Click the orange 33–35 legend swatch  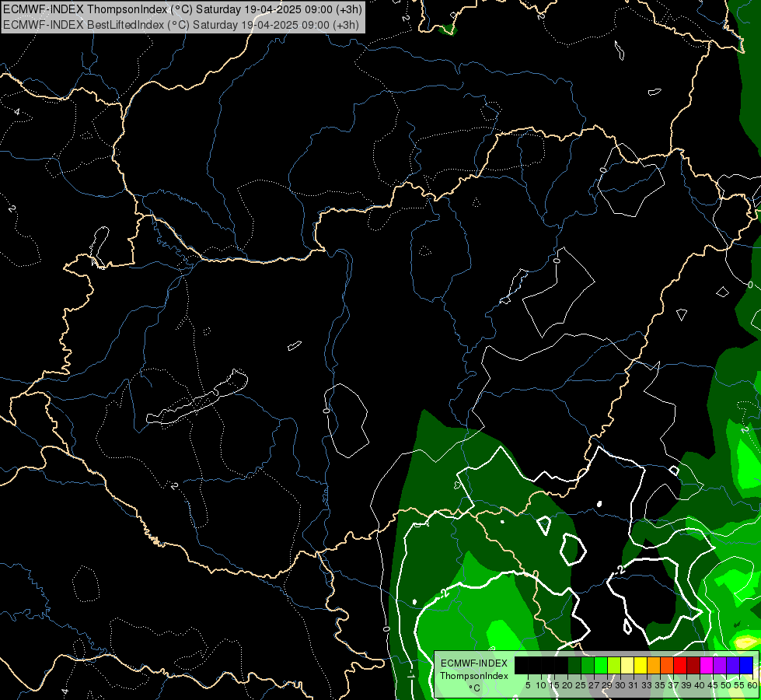(654, 666)
